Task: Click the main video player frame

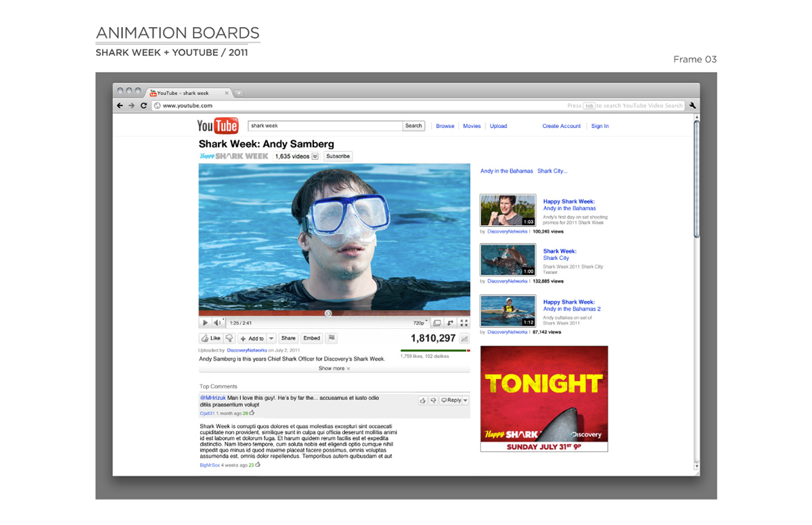Action: click(x=334, y=237)
